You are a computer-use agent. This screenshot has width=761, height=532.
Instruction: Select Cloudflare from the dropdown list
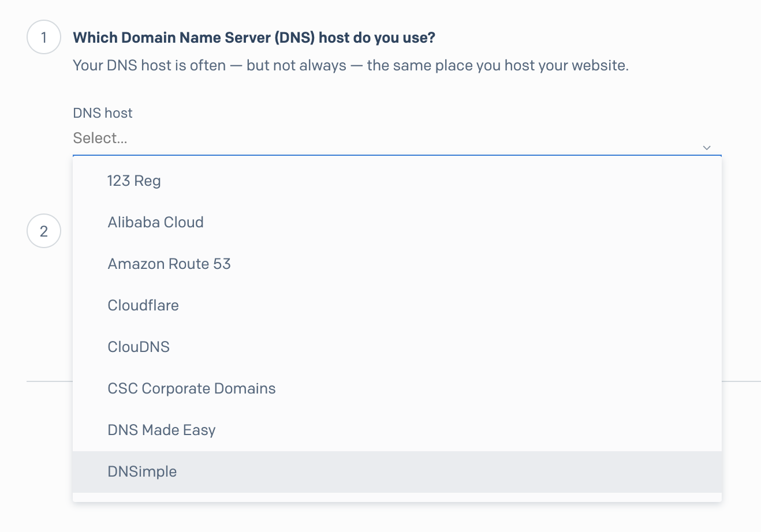(397, 306)
